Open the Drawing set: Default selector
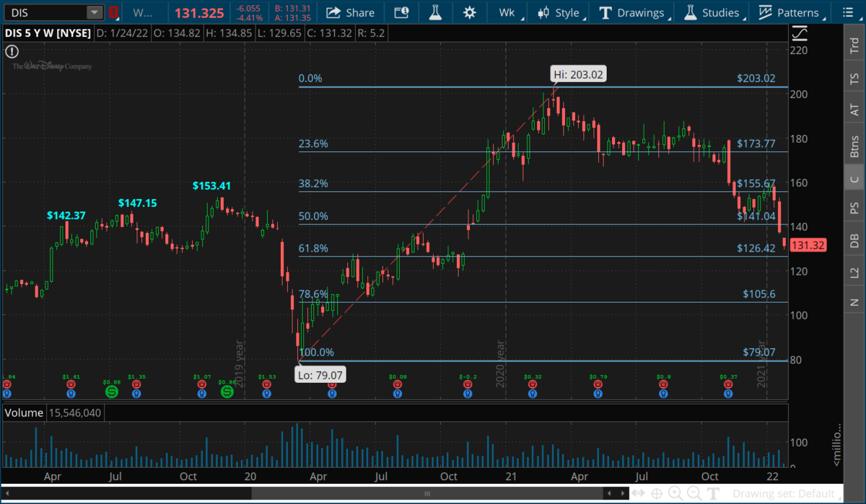 click(x=785, y=494)
